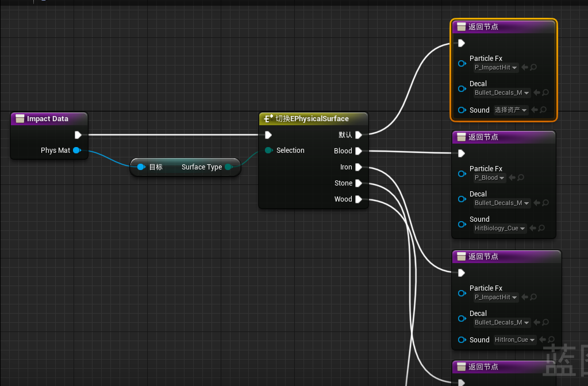Open Bullet_Decals_M dropdown in selected return node
Viewport: 588px width, 386px height.
502,92
